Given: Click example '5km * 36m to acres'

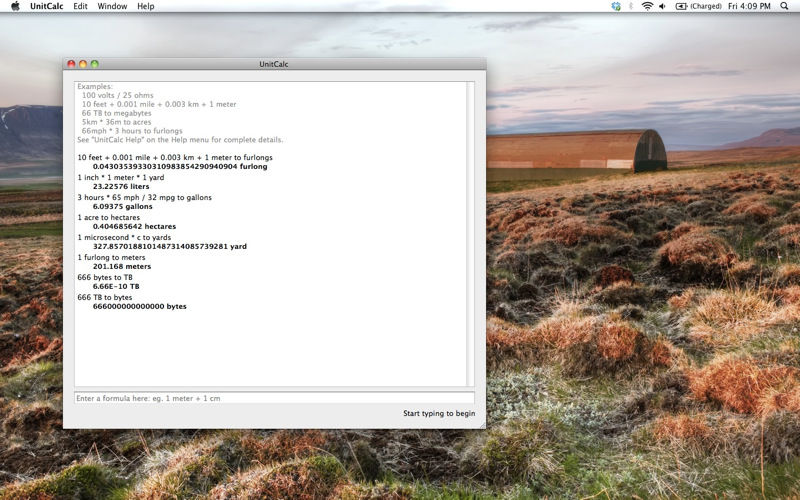Looking at the screenshot, I should pyautogui.click(x=116, y=122).
